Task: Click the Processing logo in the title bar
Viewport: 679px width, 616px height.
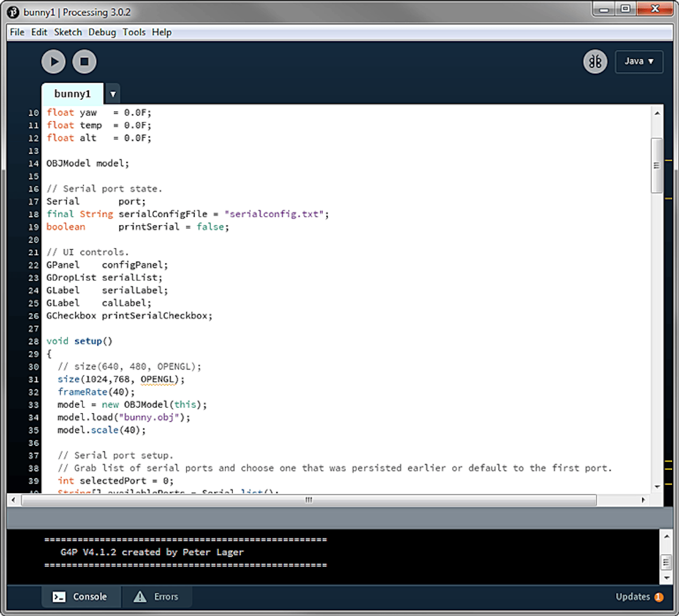Action: (12, 12)
